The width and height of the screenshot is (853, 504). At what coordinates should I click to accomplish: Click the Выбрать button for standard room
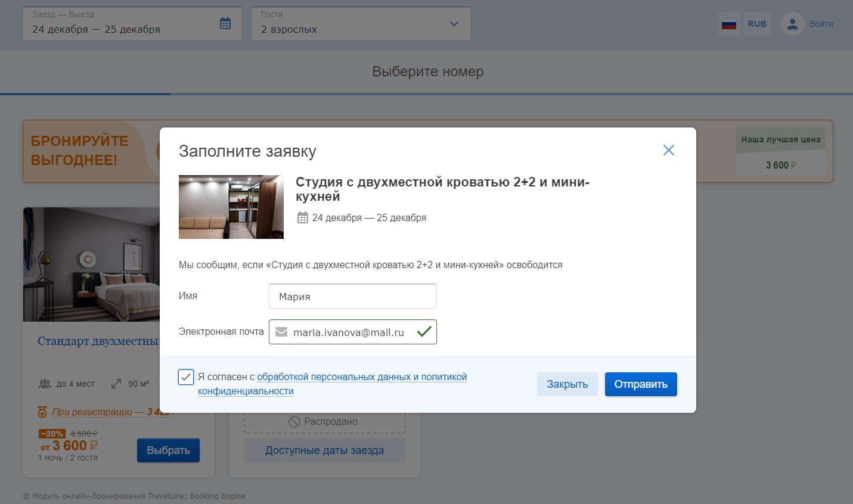168,450
